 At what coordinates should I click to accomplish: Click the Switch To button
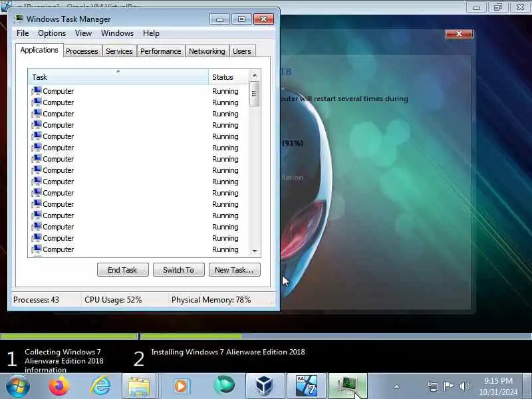[x=178, y=270]
